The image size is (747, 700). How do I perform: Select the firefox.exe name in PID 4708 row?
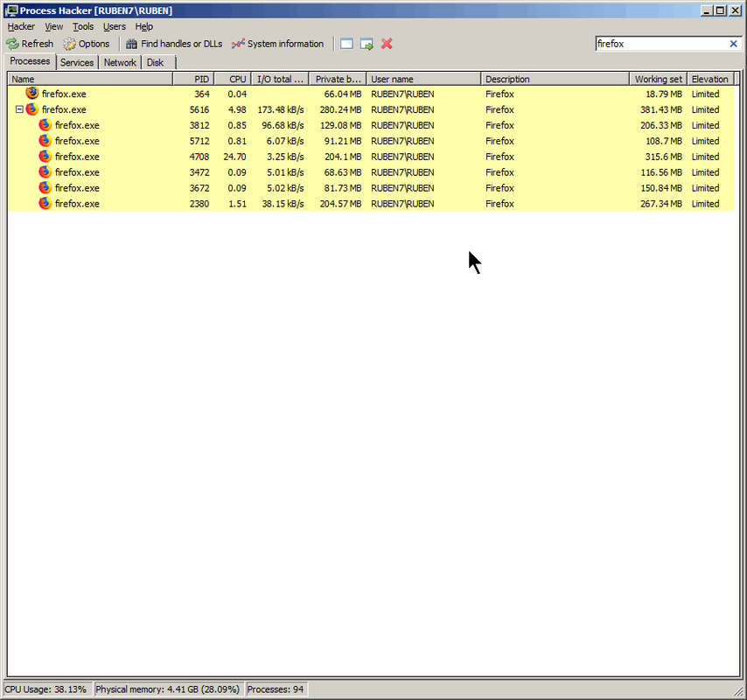[x=77, y=157]
